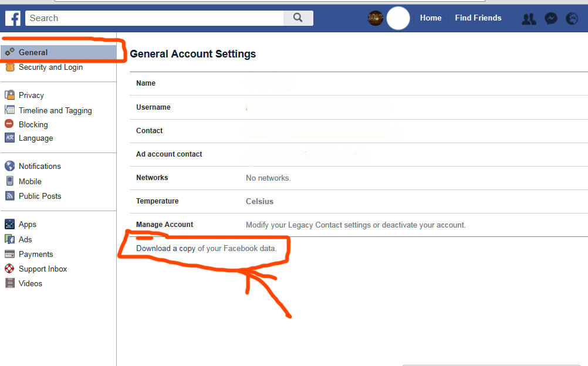Open Public Posts settings
The height and width of the screenshot is (366, 588).
click(40, 196)
